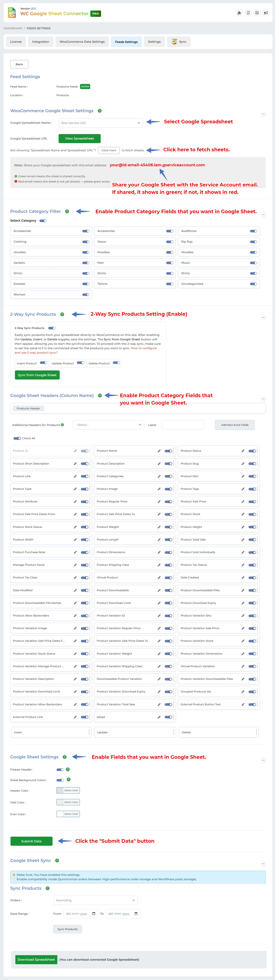Open the Integration tab
This screenshot has width=275, height=980.
coord(41,42)
